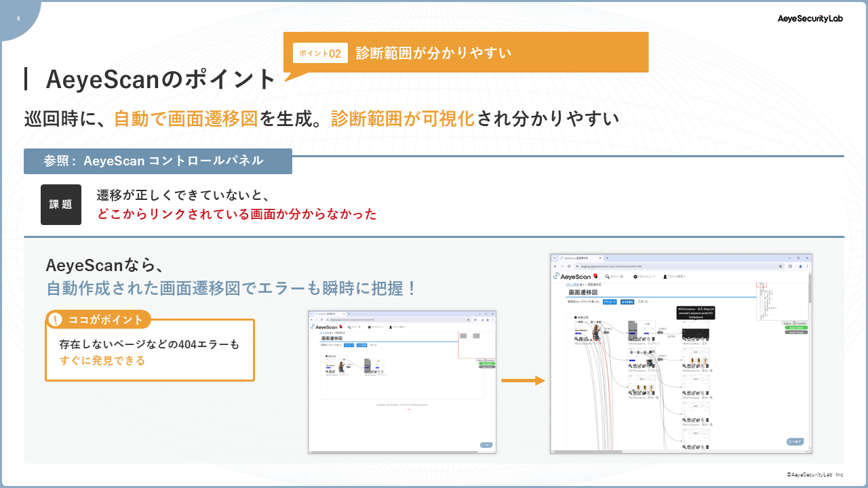Click orange text すぐに発見できる
The height and width of the screenshot is (488, 868).
point(102,361)
